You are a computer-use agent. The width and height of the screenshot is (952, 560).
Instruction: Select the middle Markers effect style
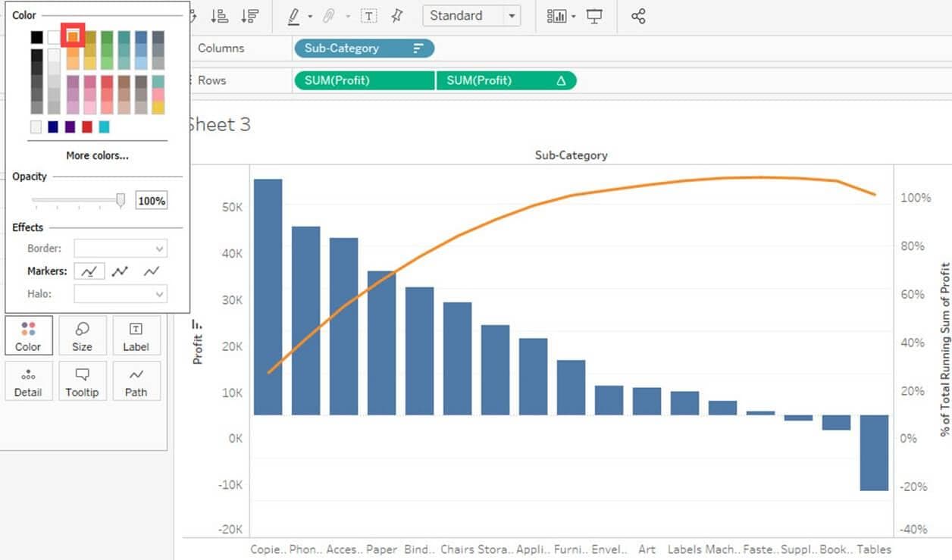click(x=120, y=271)
